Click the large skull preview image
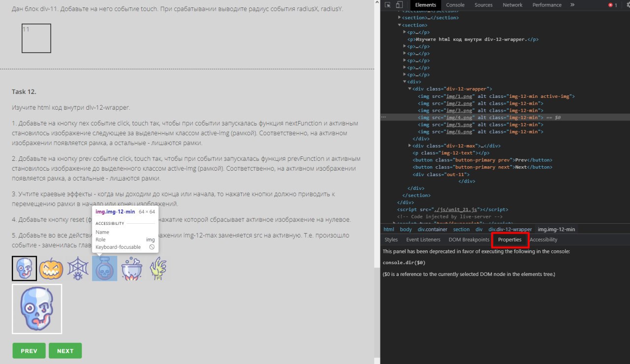This screenshot has height=364, width=630. point(37,309)
